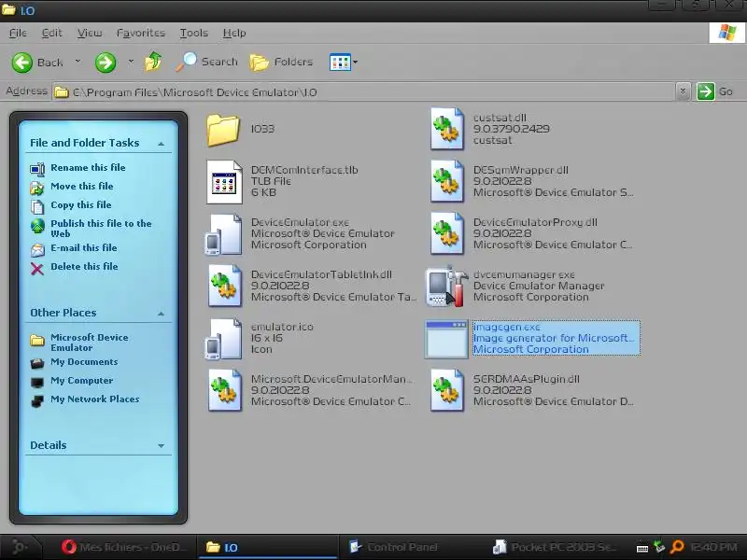Click the red X delete icon
The height and width of the screenshot is (560, 747).
tap(37, 269)
